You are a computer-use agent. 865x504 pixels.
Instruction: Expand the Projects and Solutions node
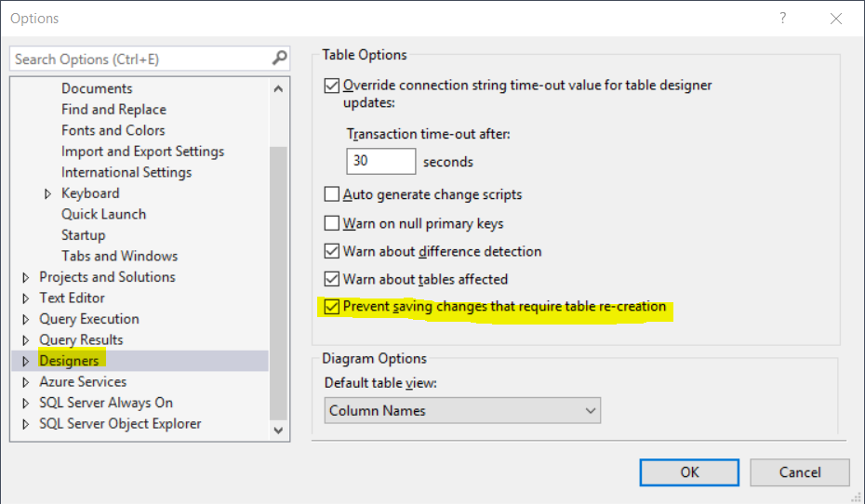[x=25, y=277]
